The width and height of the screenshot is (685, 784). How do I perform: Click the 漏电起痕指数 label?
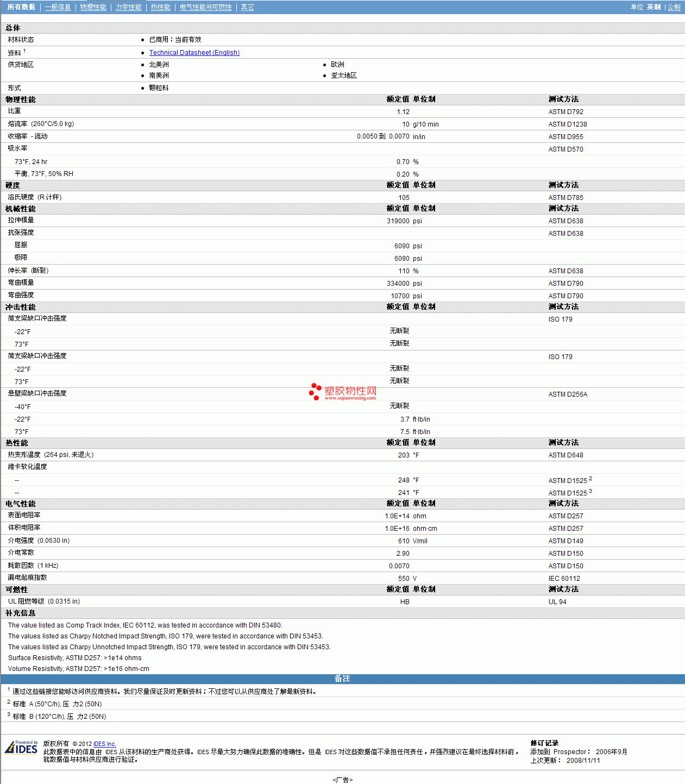pyautogui.click(x=27, y=578)
